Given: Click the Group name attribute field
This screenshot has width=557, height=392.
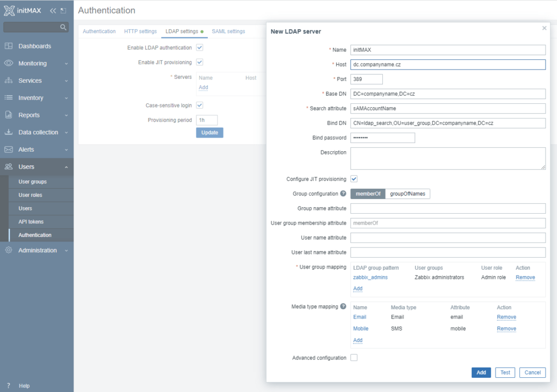Looking at the screenshot, I should 448,209.
